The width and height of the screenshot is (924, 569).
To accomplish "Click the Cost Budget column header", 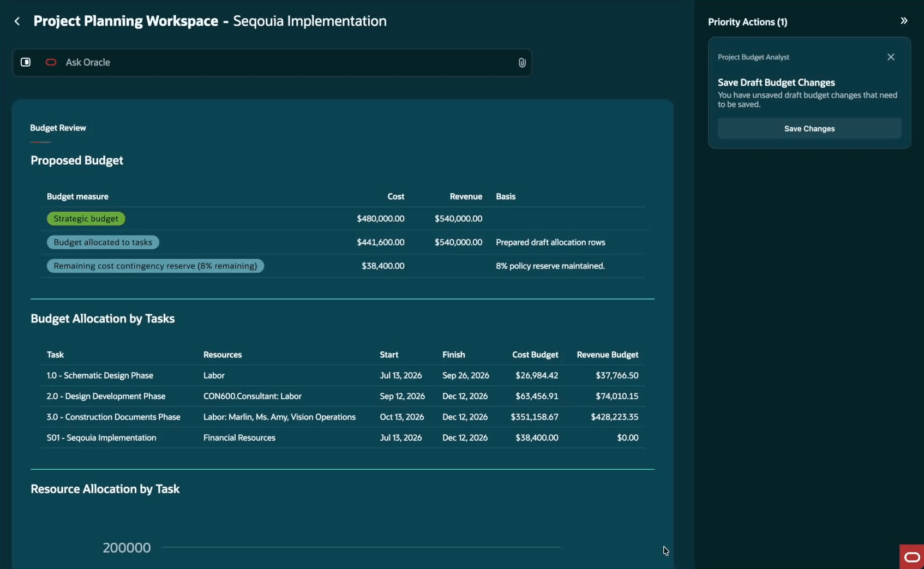I will (x=535, y=355).
